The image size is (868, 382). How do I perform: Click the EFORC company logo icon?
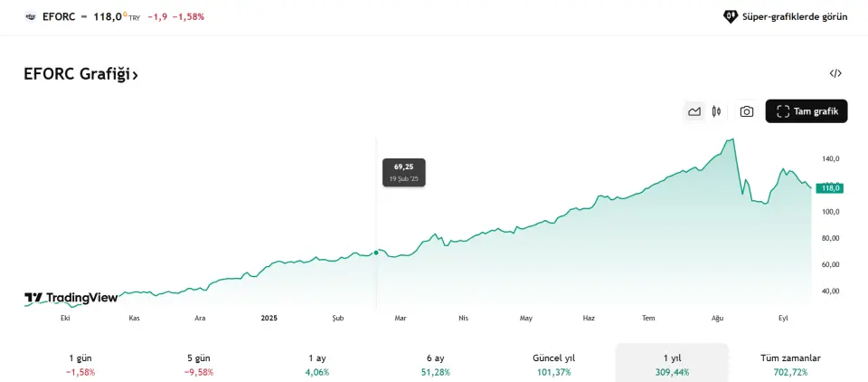31,16
